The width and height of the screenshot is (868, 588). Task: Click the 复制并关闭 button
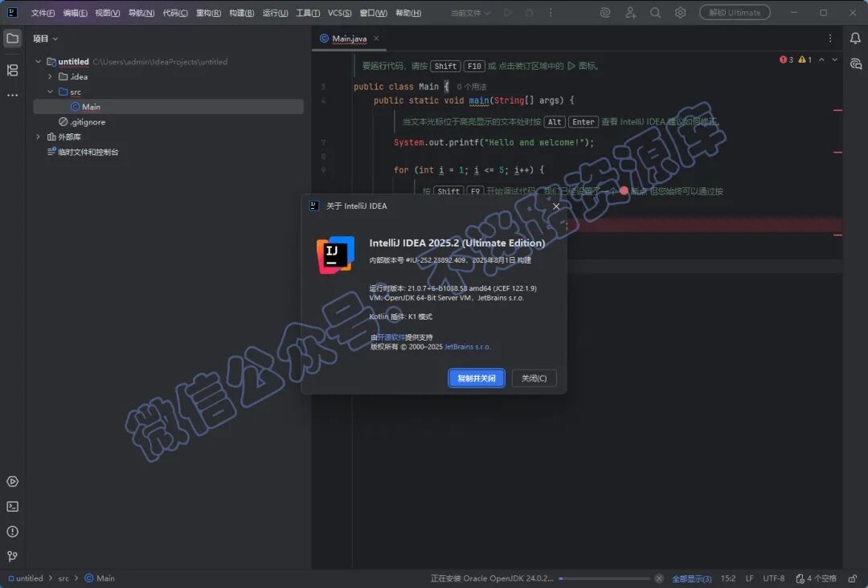pos(476,378)
